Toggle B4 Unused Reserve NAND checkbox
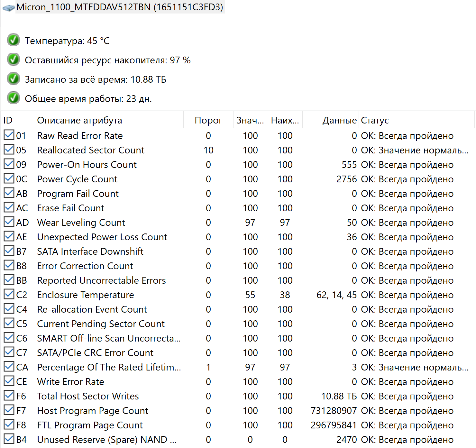Viewport: 476px width, 448px height. [9, 439]
